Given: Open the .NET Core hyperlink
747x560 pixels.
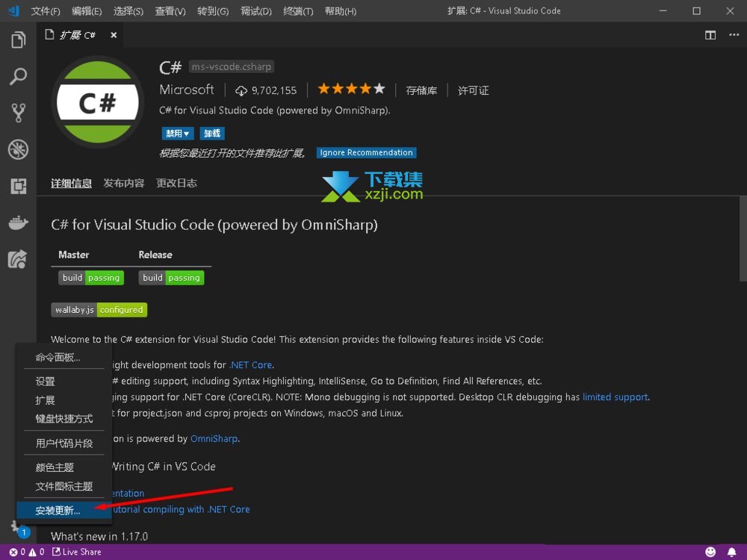Looking at the screenshot, I should point(251,365).
